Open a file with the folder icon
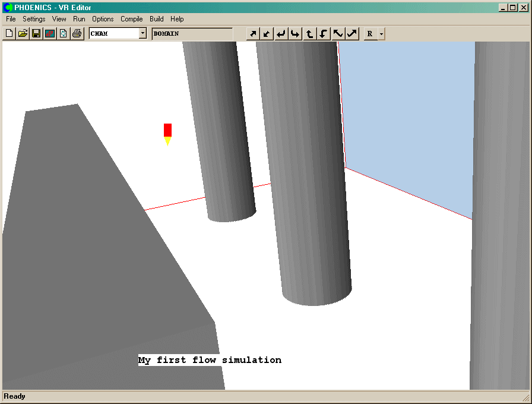Screen dimensions: 532x404 tap(23, 34)
